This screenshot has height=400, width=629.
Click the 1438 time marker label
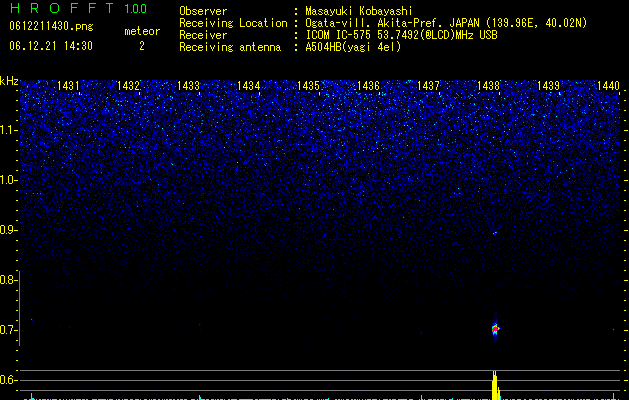point(488,85)
